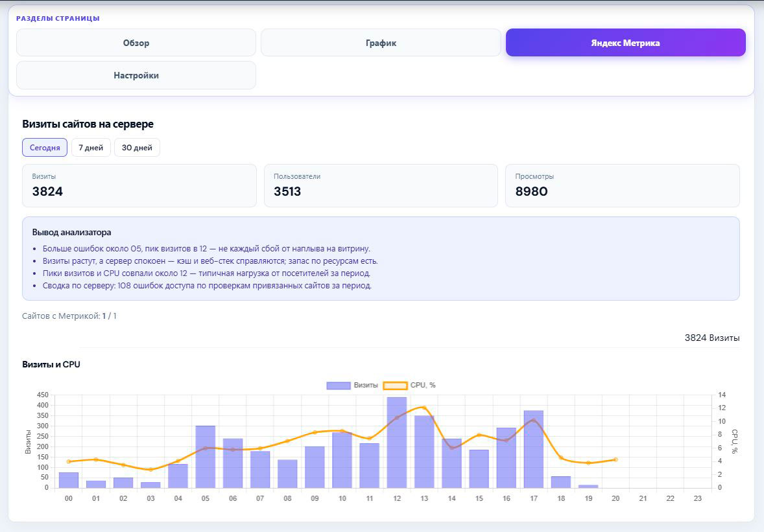
Task: Open the Обзор section tab
Action: coord(136,43)
